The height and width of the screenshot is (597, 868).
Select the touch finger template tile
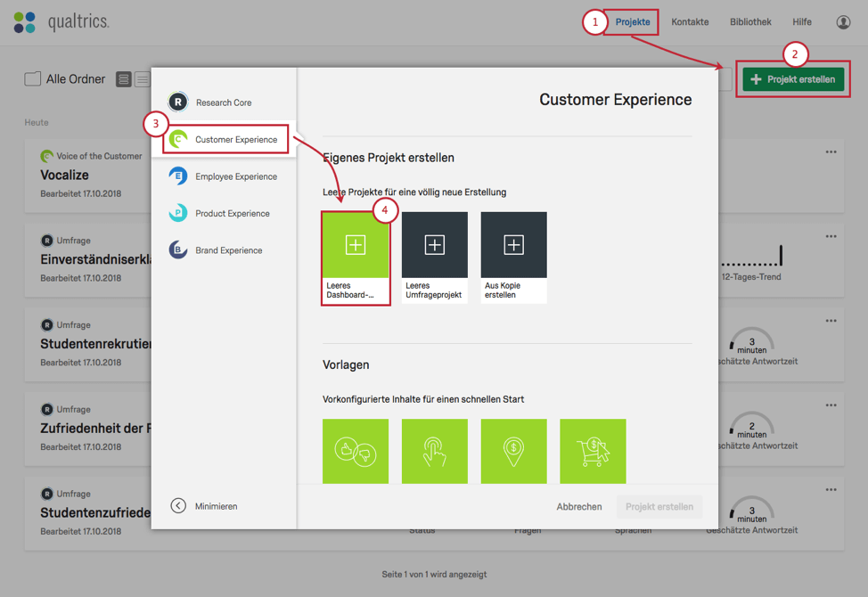point(435,451)
